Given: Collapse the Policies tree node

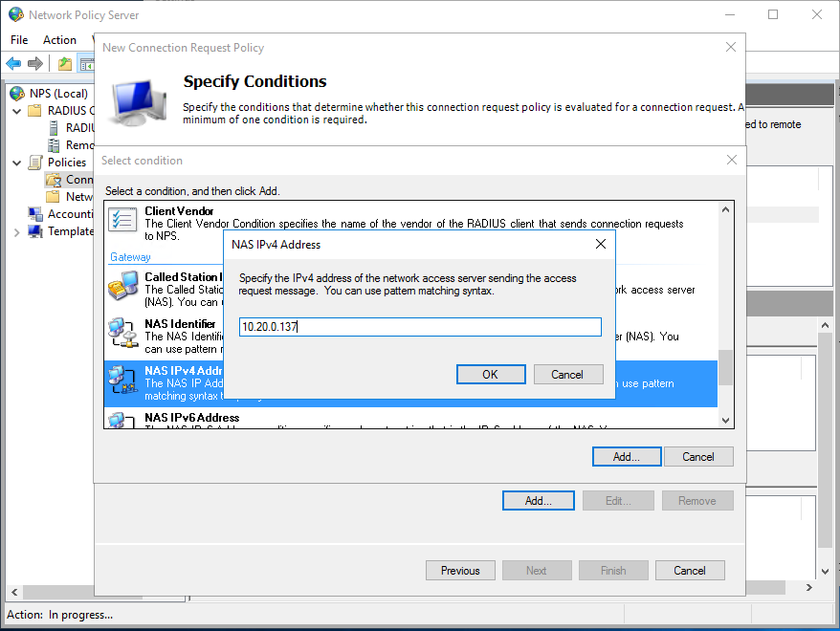Looking at the screenshot, I should pyautogui.click(x=16, y=162).
